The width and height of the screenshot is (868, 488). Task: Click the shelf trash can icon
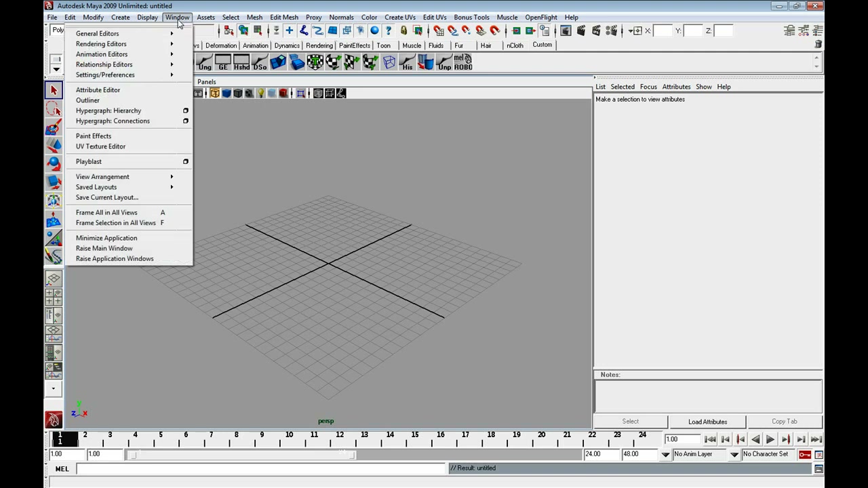[x=818, y=44]
